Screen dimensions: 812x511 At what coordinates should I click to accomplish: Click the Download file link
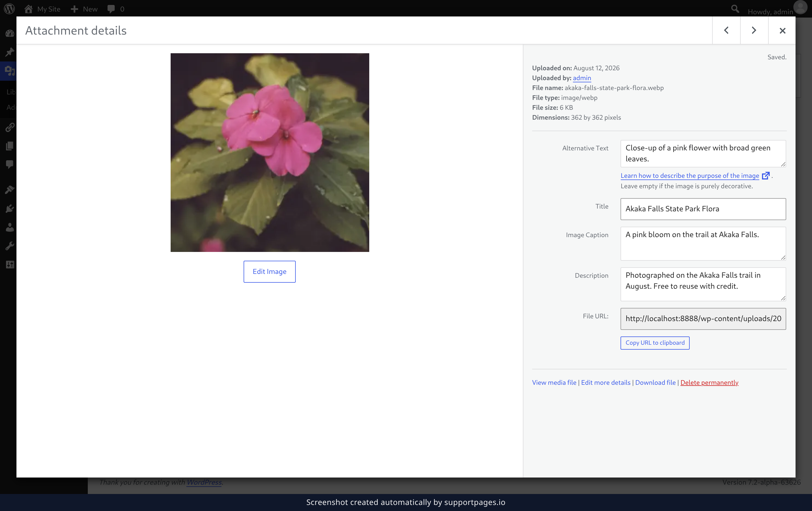pyautogui.click(x=655, y=383)
